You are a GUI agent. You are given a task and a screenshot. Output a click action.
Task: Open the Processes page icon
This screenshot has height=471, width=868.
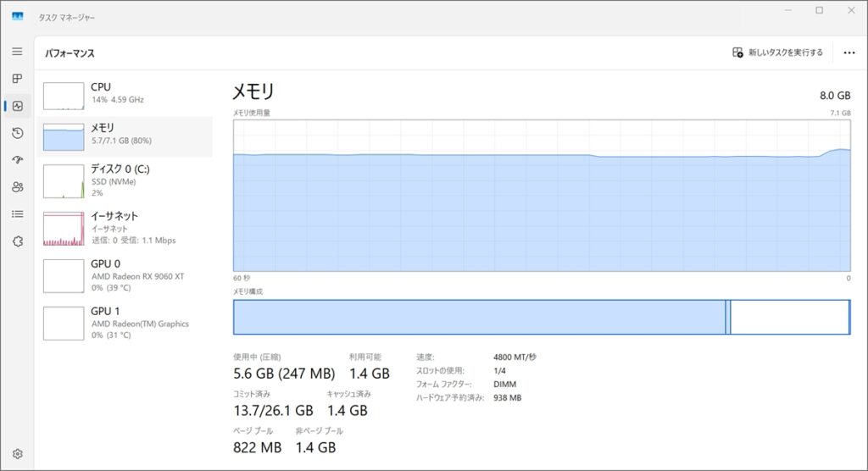tap(17, 79)
